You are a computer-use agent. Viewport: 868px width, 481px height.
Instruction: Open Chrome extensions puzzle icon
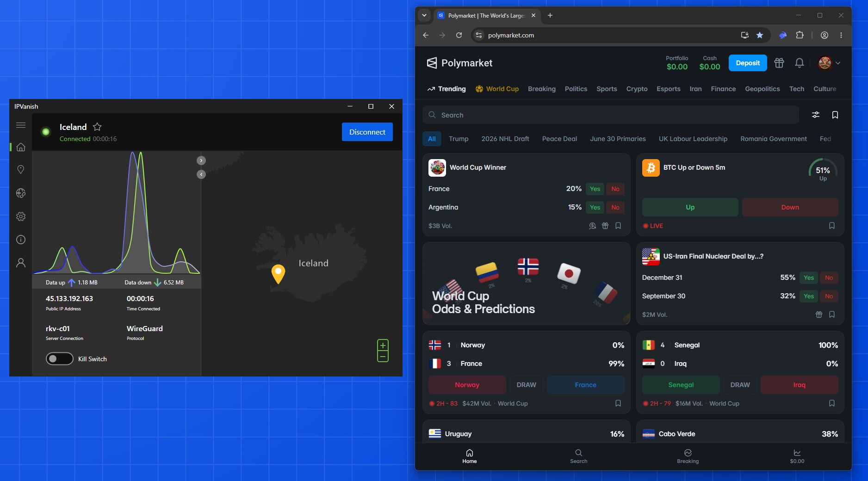click(800, 35)
